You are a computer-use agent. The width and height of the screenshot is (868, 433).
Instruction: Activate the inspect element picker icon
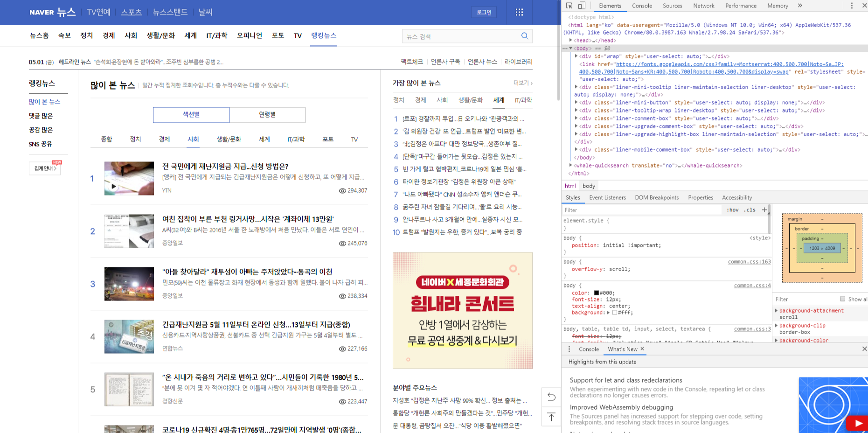tap(569, 6)
